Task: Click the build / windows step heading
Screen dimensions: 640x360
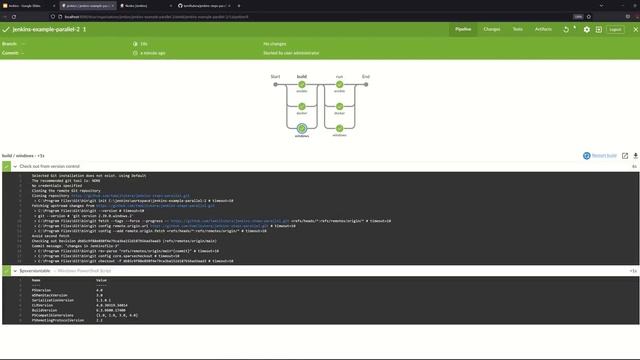Action: coord(23,156)
